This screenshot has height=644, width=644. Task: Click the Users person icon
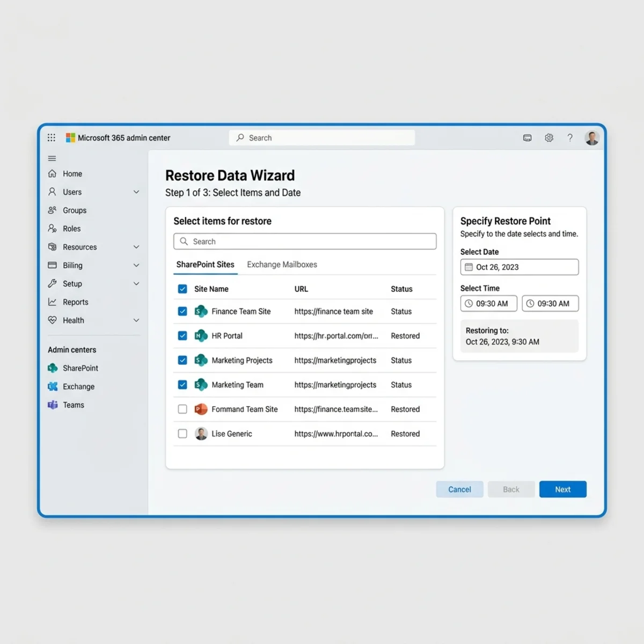pos(52,192)
